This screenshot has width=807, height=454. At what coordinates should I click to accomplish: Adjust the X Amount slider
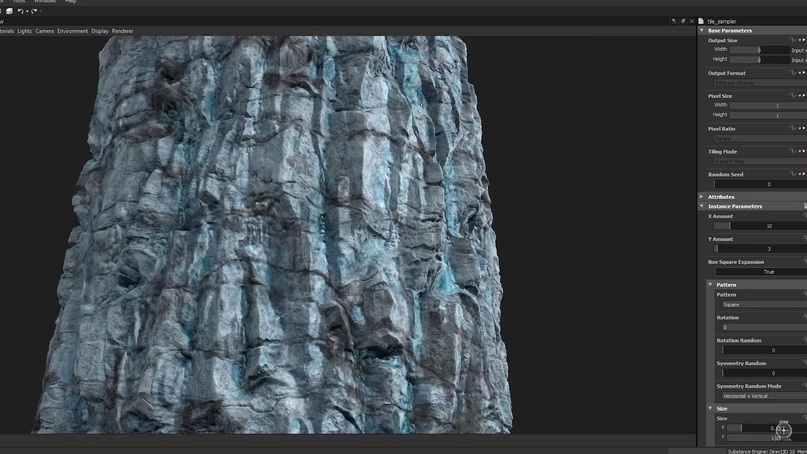pyautogui.click(x=760, y=226)
